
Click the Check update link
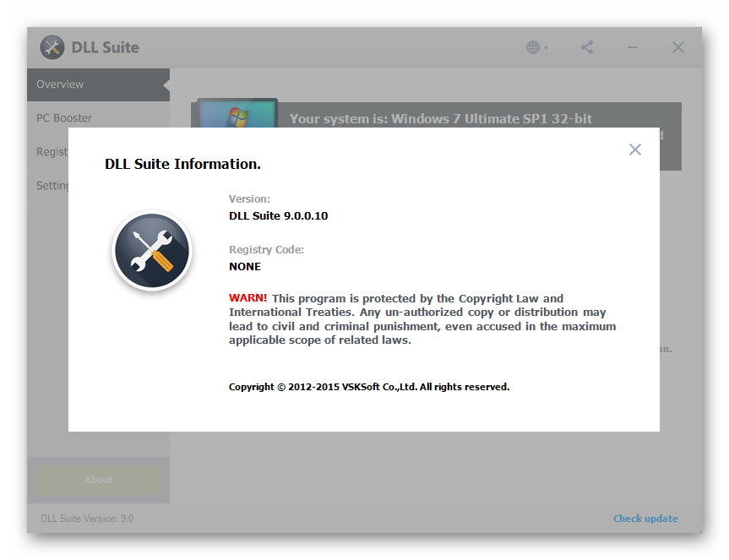645,519
